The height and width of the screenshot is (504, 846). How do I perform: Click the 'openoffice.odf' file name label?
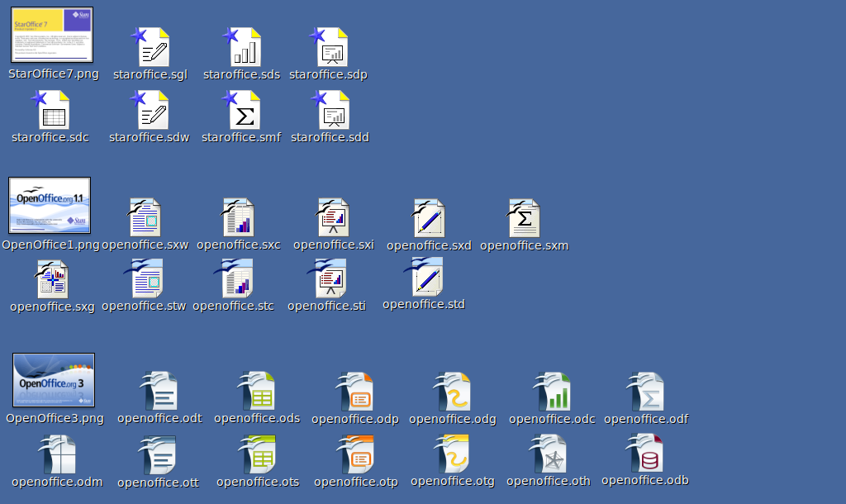coord(646,419)
